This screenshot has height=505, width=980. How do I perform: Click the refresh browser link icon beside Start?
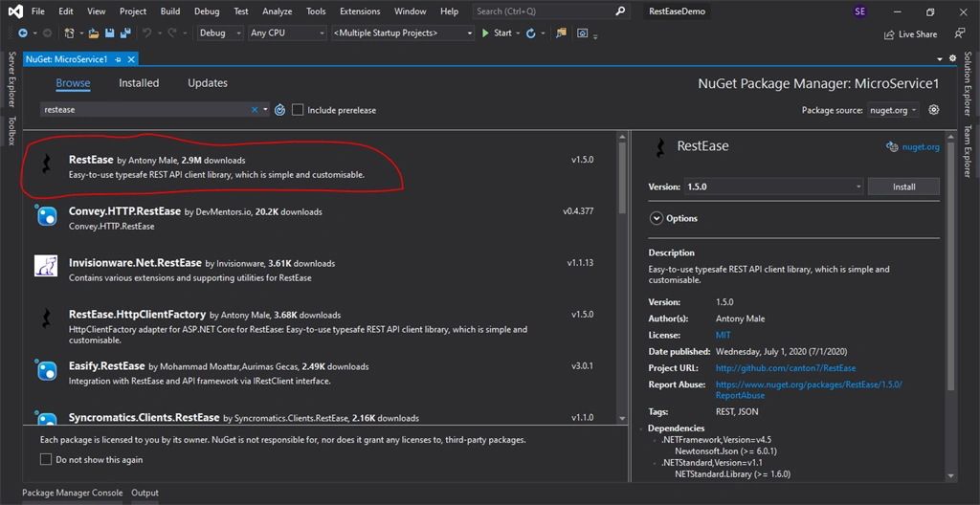(x=530, y=33)
